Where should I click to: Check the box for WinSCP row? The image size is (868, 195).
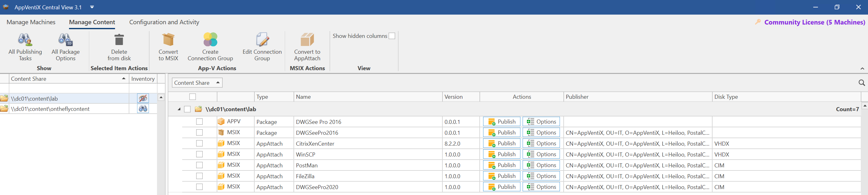coord(200,154)
